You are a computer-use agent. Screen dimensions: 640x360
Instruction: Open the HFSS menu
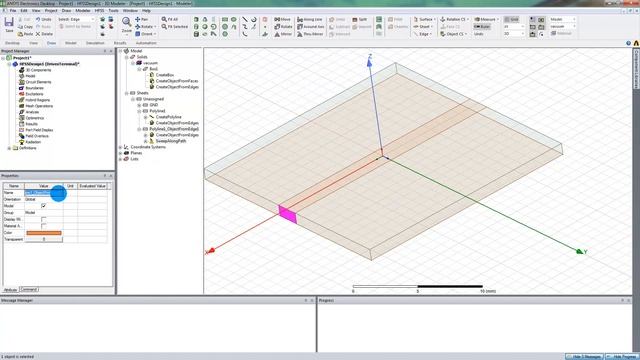point(99,10)
